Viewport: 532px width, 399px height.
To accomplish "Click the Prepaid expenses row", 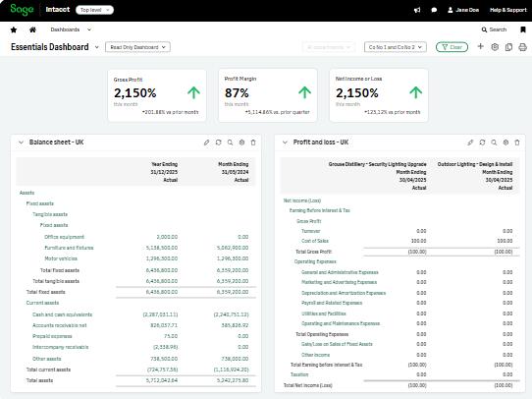I will coord(52,336).
